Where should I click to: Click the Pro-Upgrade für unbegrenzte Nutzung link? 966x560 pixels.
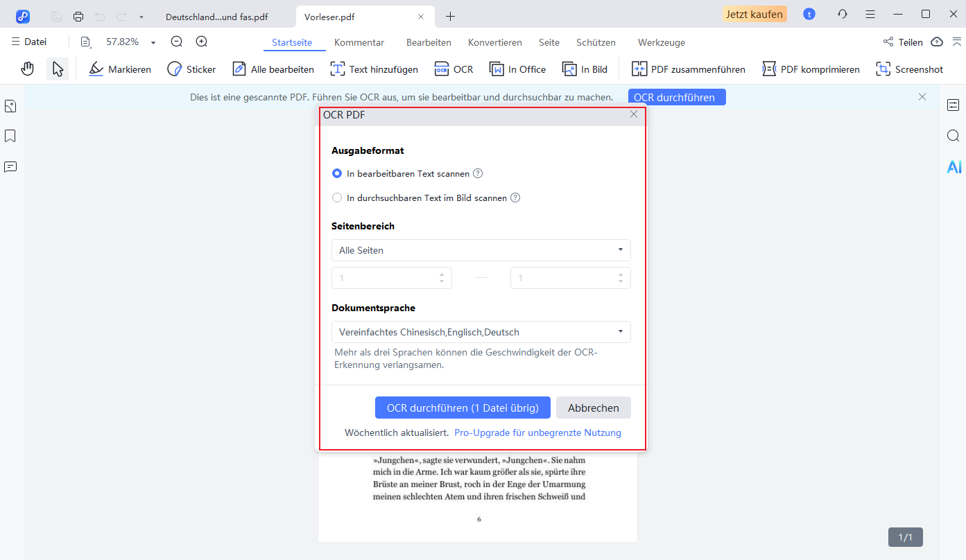click(537, 432)
